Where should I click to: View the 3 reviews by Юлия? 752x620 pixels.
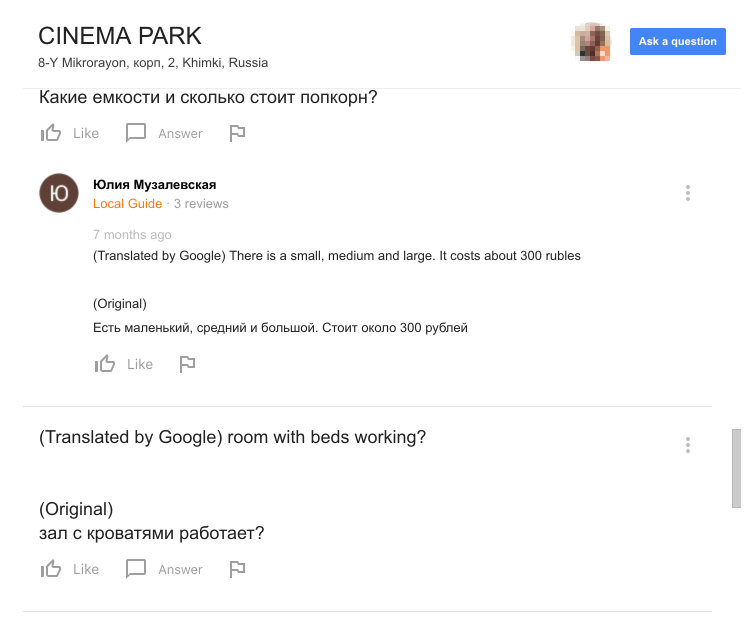pos(201,204)
